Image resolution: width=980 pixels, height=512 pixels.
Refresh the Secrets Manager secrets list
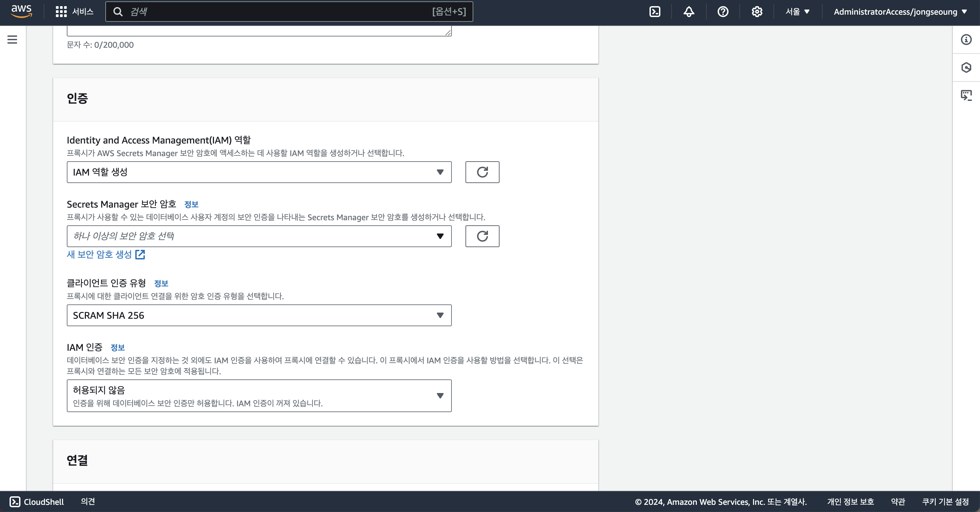point(482,236)
